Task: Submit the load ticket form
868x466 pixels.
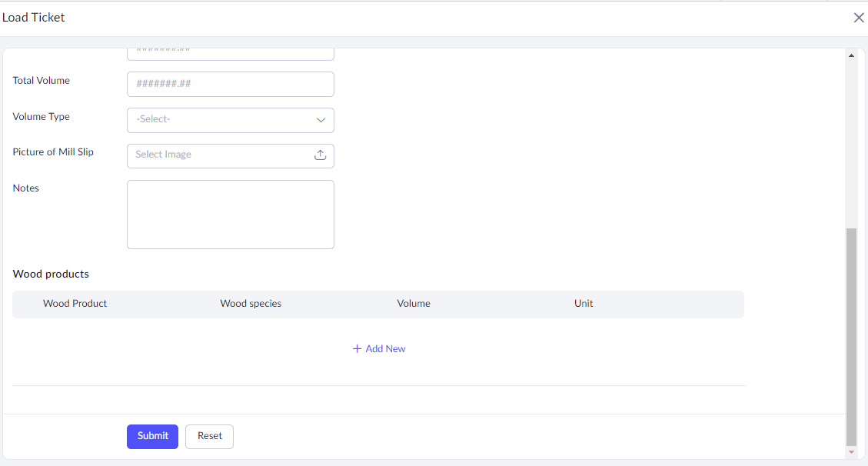Action: (152, 436)
